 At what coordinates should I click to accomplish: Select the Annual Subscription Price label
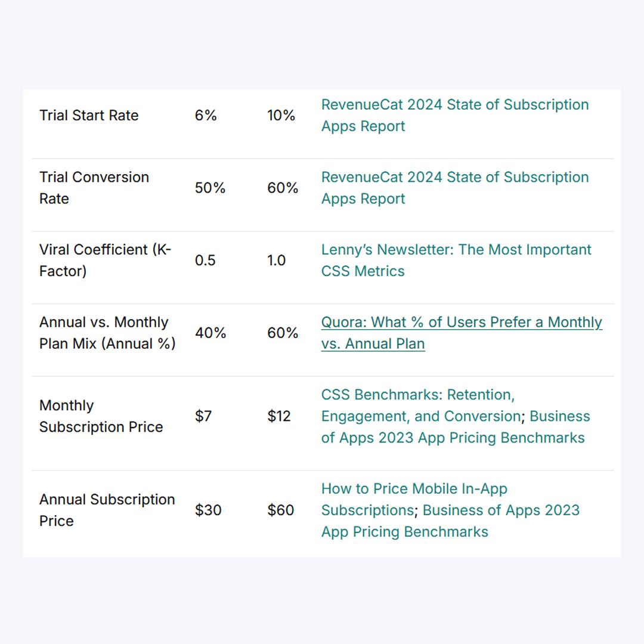(x=107, y=510)
